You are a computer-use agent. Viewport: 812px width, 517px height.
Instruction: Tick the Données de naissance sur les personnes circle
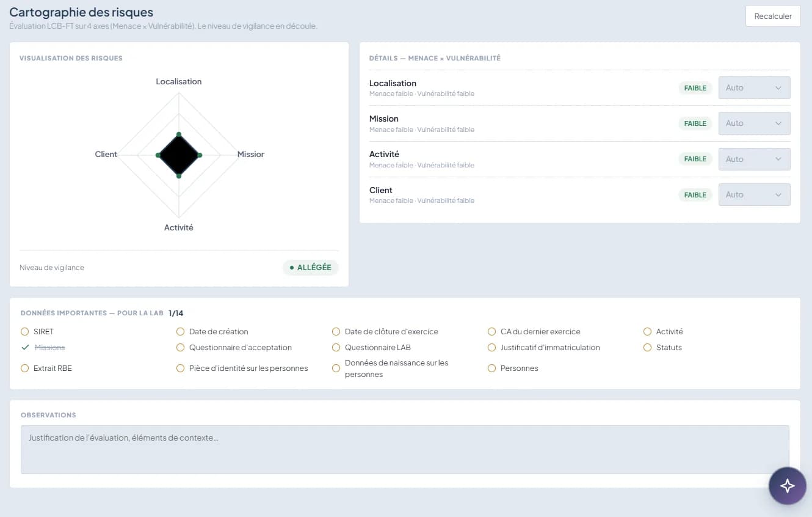point(336,369)
